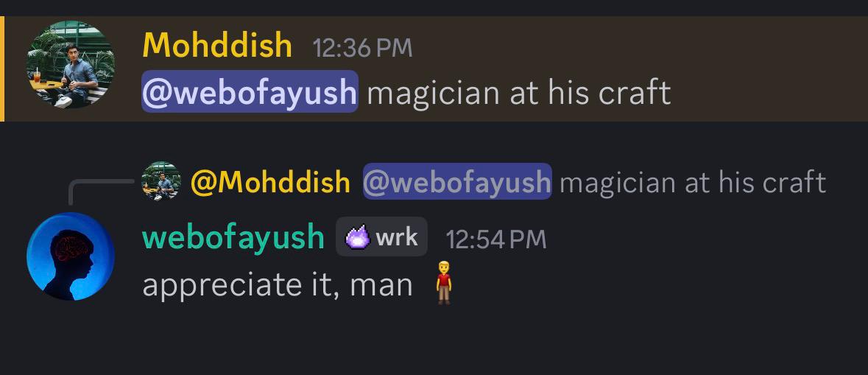Select the 'appreciate it, man' message text

(x=278, y=285)
